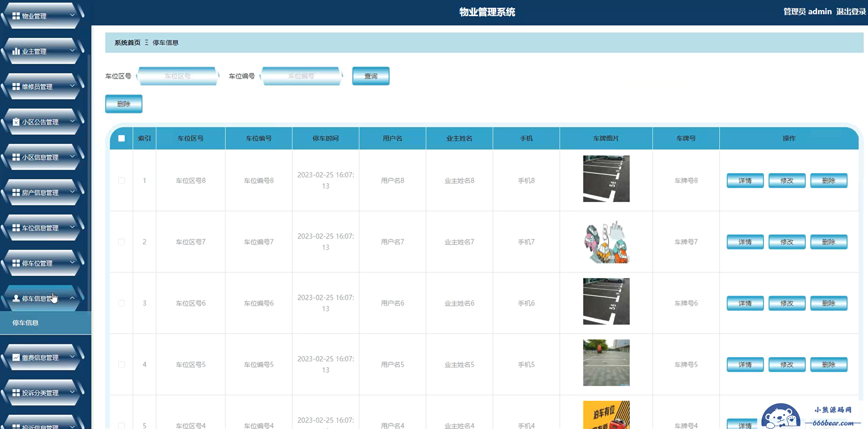Click the grid icon beside 车位信息管理

pyautogui.click(x=16, y=228)
